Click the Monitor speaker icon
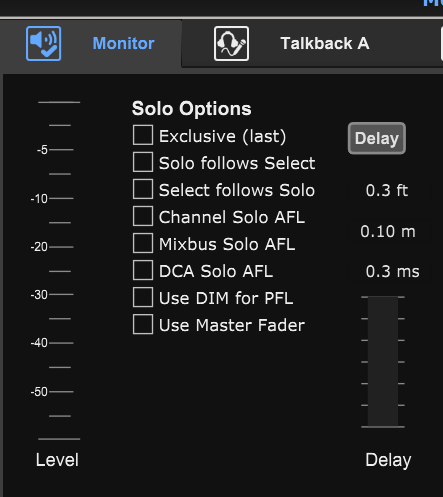 (43, 43)
